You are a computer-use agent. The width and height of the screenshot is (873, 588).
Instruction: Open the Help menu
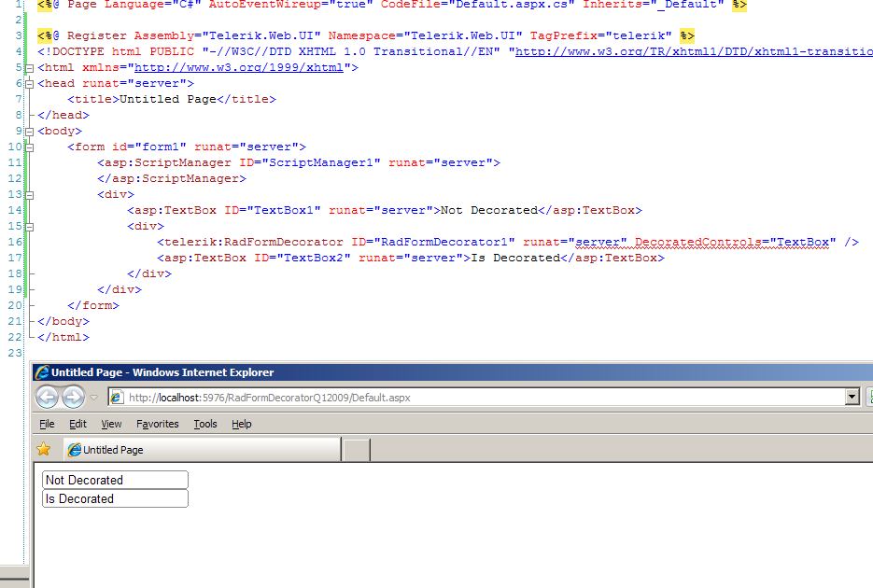tap(242, 424)
